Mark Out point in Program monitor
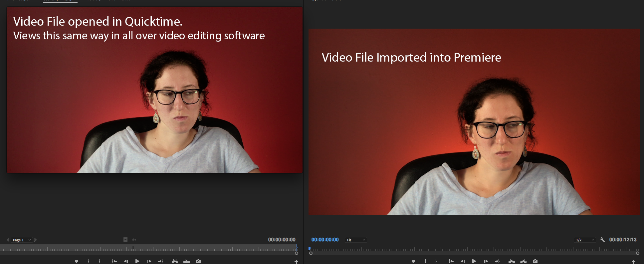 [436, 261]
